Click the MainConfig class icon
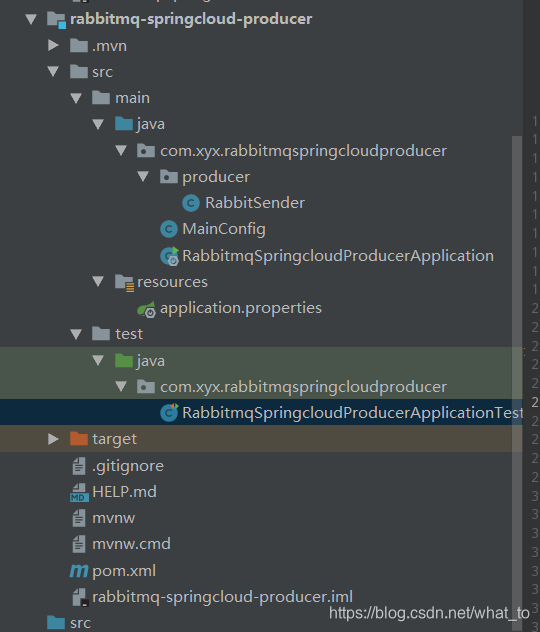540x632 pixels. point(169,229)
